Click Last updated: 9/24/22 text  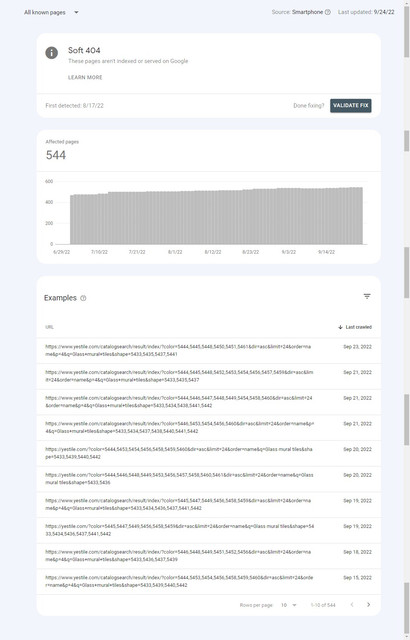[366, 12]
